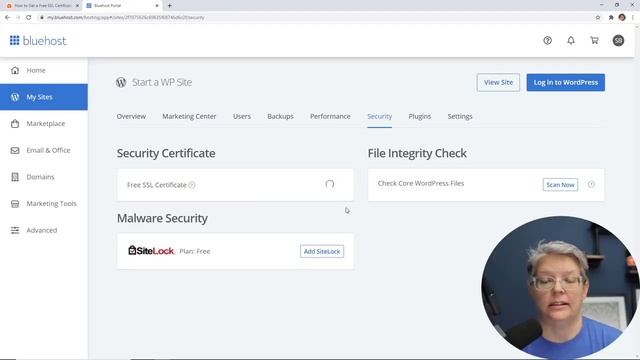Switch to the Overview tab
The height and width of the screenshot is (360, 640).
tap(131, 116)
